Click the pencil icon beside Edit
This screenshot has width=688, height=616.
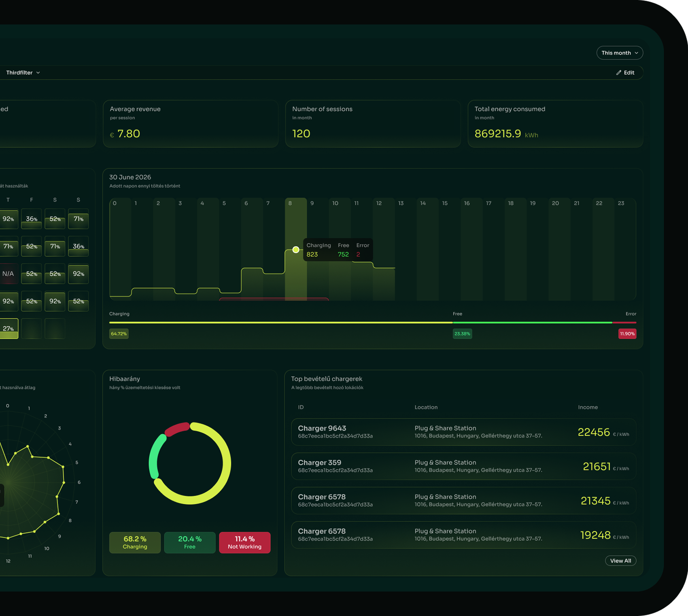tap(618, 73)
